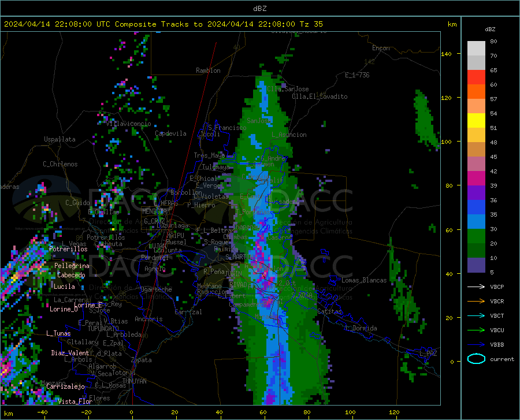The height and width of the screenshot is (420, 520).
Task: Click the 'L_Dormida' label
Action: [x=361, y=328]
